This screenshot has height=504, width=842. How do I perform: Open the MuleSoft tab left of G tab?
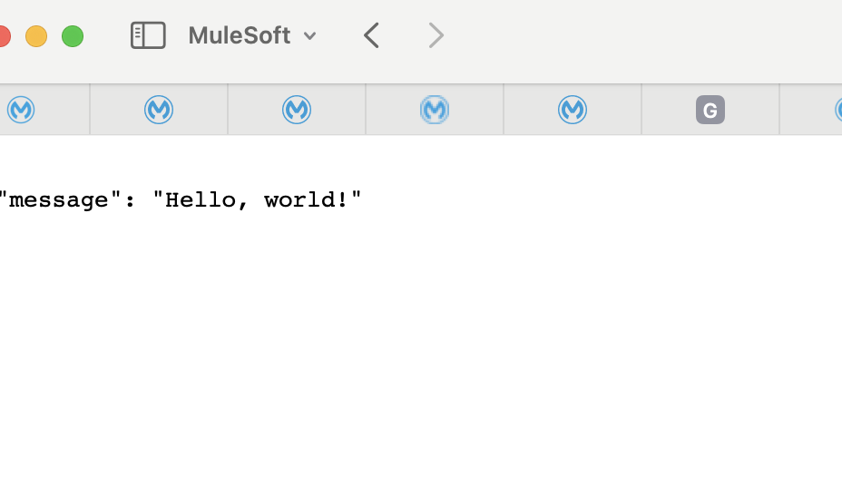click(x=573, y=110)
